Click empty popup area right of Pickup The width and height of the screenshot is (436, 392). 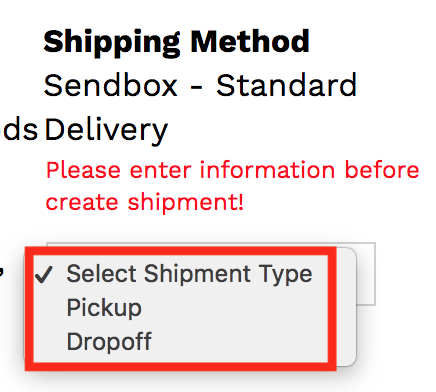[x=234, y=307]
